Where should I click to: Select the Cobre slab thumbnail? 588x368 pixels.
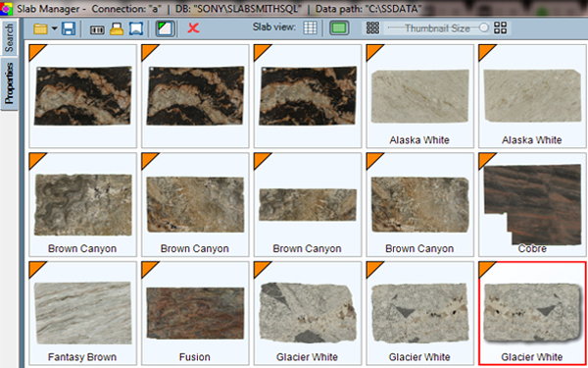point(532,204)
